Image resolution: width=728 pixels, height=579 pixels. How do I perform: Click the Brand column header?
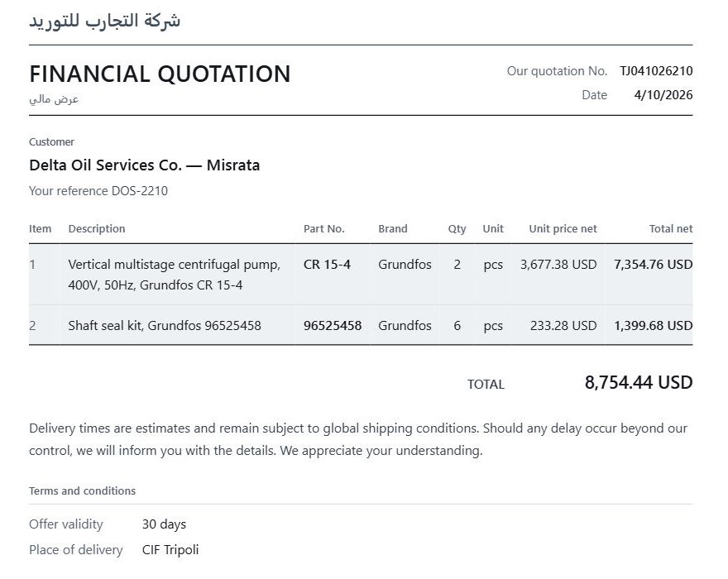[392, 229]
